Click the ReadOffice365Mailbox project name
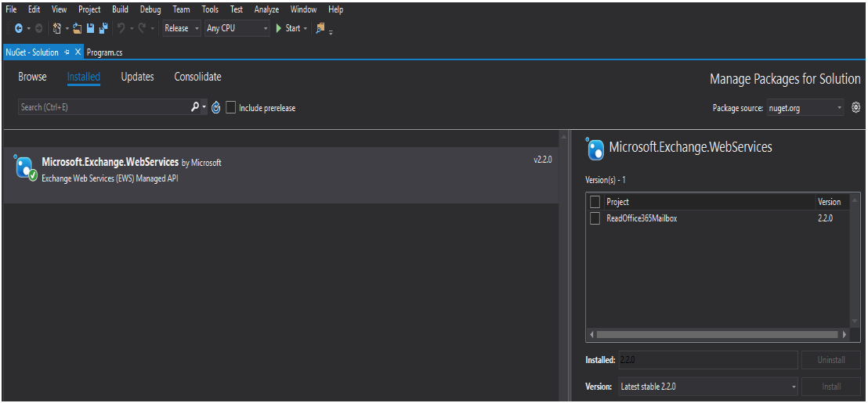Viewport: 868px width, 403px height. 642,218
